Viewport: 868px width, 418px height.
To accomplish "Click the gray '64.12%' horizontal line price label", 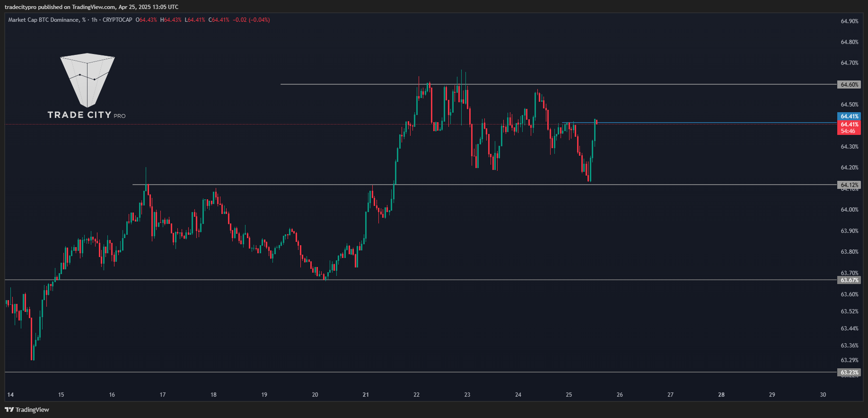I will pyautogui.click(x=849, y=185).
